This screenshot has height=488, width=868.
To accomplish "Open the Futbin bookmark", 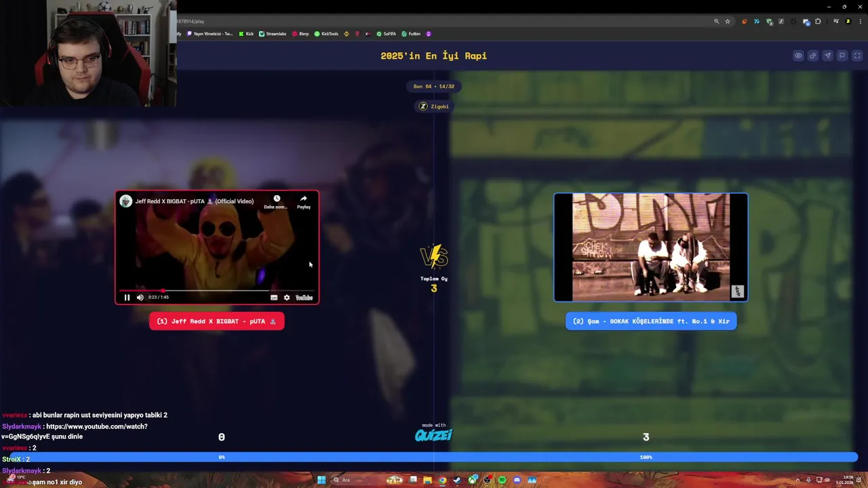I will [x=412, y=34].
